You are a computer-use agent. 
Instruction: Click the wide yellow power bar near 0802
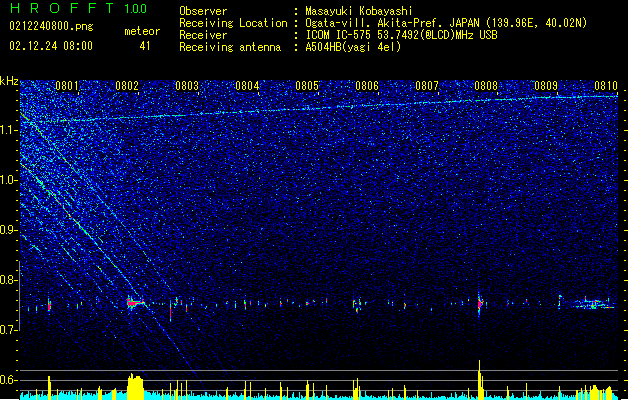pyautogui.click(x=135, y=387)
